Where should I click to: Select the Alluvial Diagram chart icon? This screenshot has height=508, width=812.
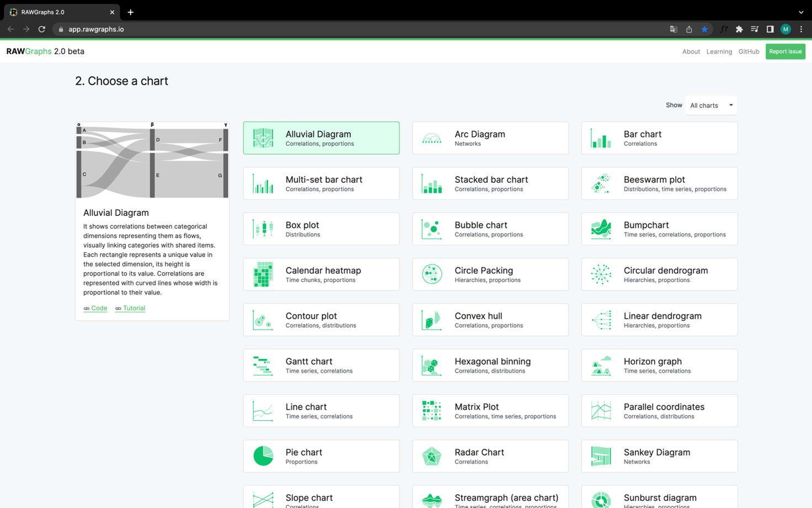tap(263, 138)
